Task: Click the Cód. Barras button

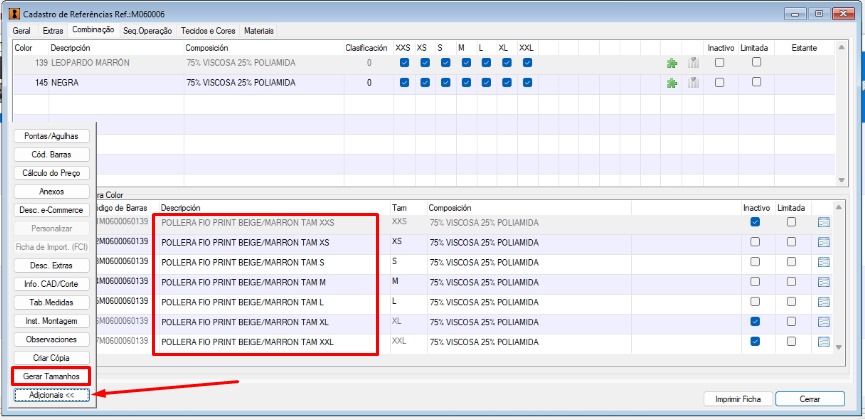Action: pyautogui.click(x=52, y=155)
